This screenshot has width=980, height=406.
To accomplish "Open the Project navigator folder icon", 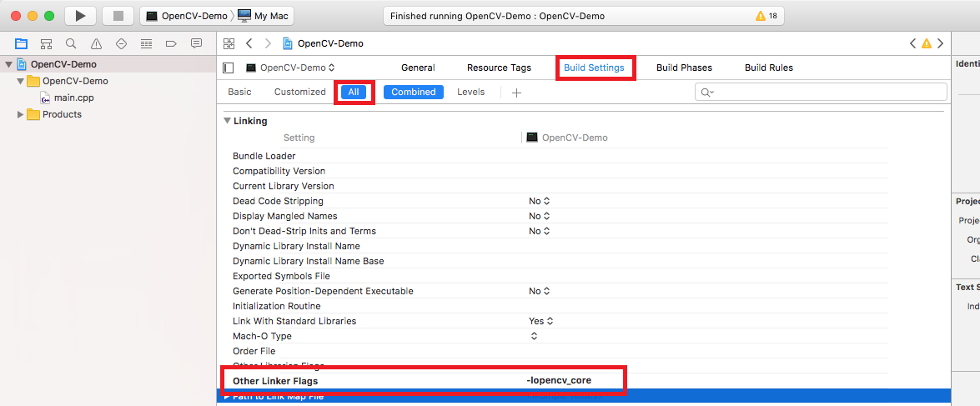I will [21, 43].
